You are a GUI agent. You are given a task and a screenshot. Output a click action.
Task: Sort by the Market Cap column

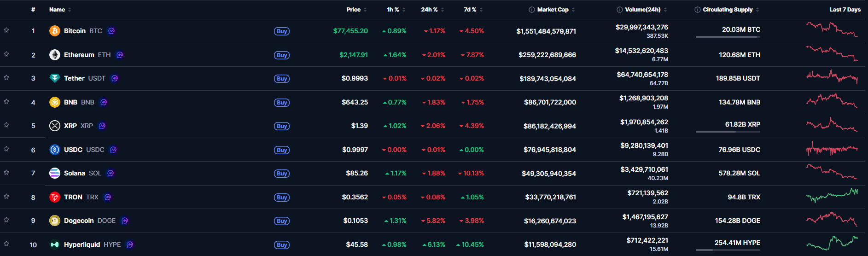556,10
